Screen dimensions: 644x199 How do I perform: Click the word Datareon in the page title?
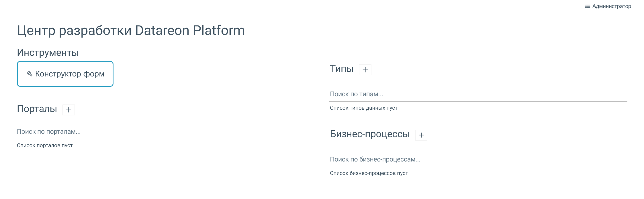[x=162, y=30]
